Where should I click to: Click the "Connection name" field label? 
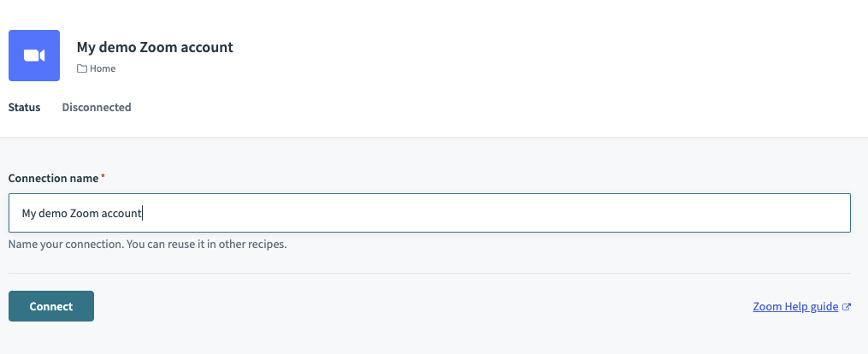click(x=54, y=178)
